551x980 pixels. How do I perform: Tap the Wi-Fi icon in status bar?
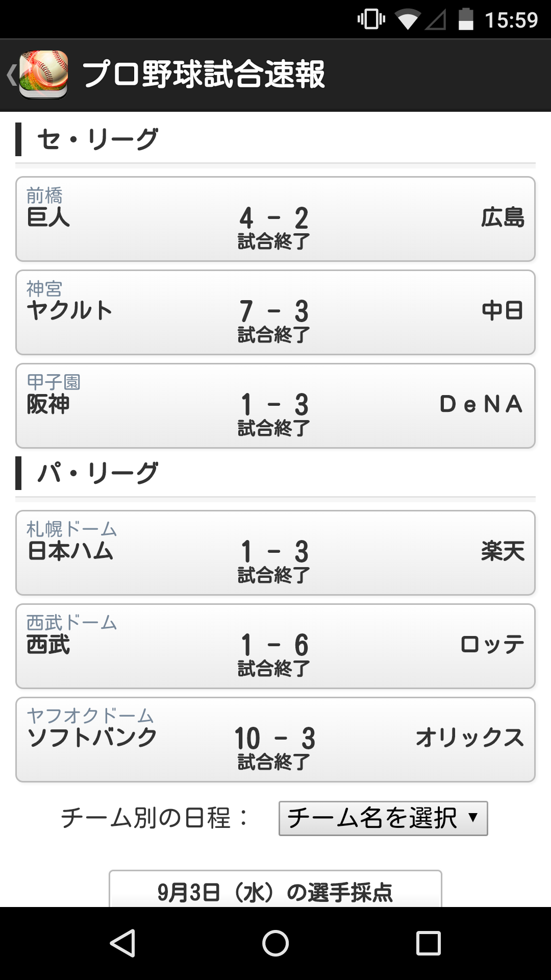(407, 20)
